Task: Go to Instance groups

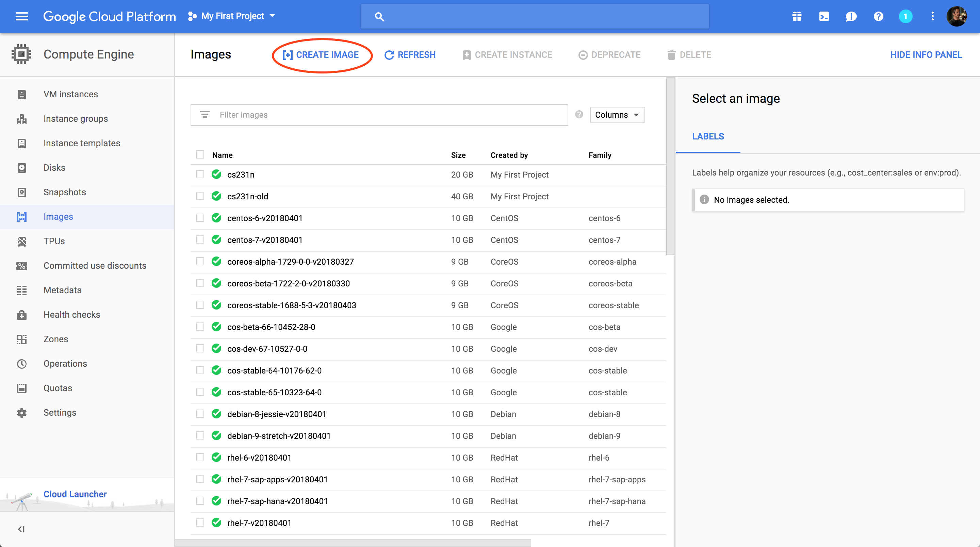Action: tap(76, 119)
